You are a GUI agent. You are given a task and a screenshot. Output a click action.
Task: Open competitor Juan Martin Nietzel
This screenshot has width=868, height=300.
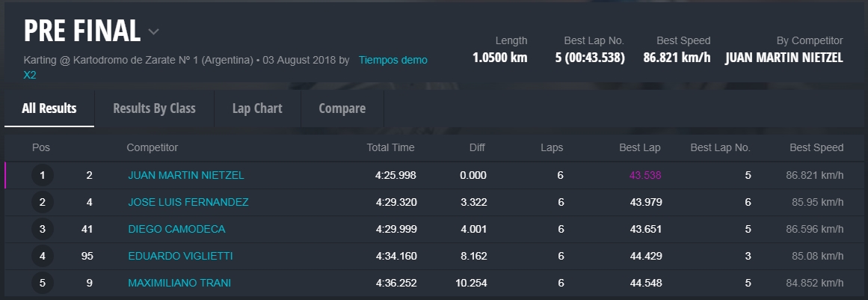pyautogui.click(x=186, y=176)
